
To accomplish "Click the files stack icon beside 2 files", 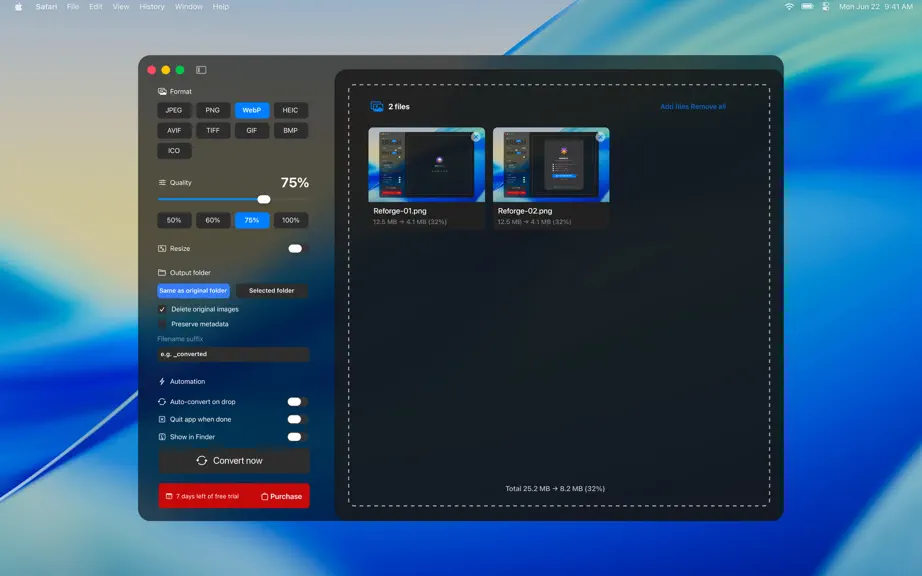I will pyautogui.click(x=377, y=106).
